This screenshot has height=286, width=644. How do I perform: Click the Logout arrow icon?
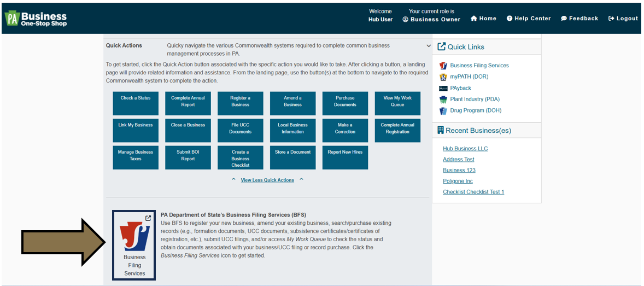(x=611, y=19)
